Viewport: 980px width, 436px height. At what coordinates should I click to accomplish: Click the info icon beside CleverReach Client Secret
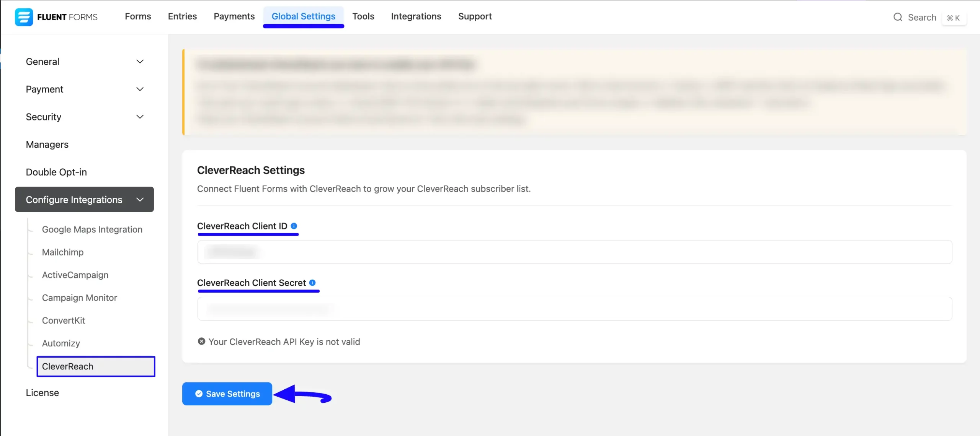(312, 283)
